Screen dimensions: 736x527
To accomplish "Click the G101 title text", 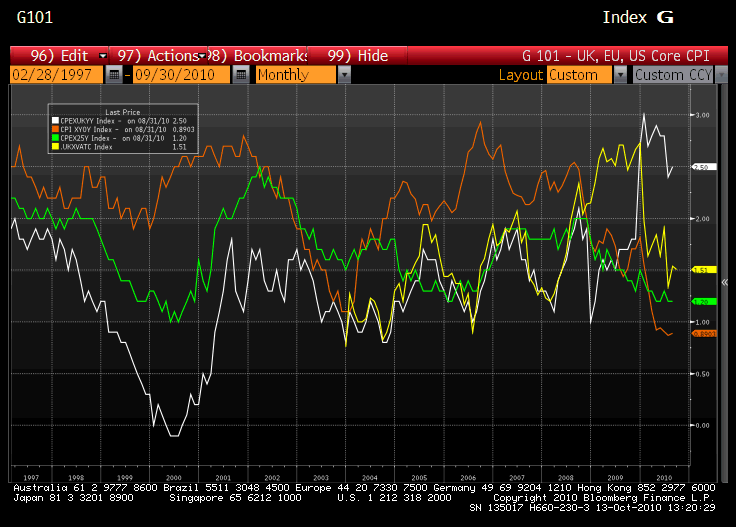I will 35,18.
